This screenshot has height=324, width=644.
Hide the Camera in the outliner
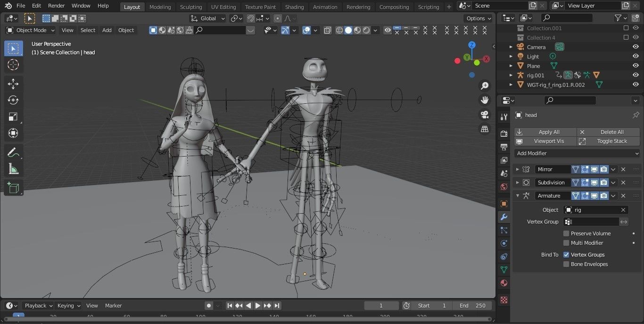tap(636, 47)
